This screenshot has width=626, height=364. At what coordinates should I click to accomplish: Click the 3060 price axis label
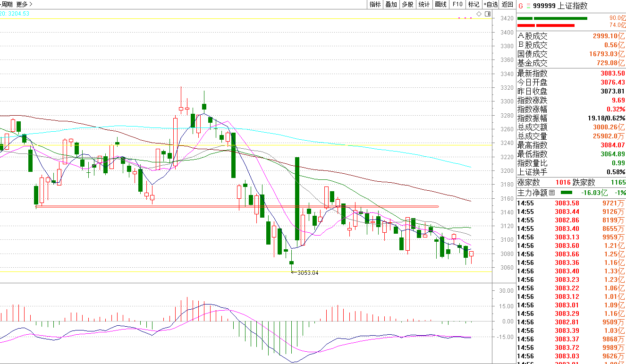(508, 268)
